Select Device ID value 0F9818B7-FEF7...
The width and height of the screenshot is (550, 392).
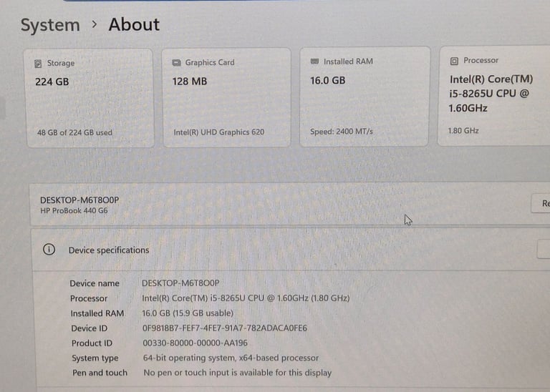[x=225, y=328]
